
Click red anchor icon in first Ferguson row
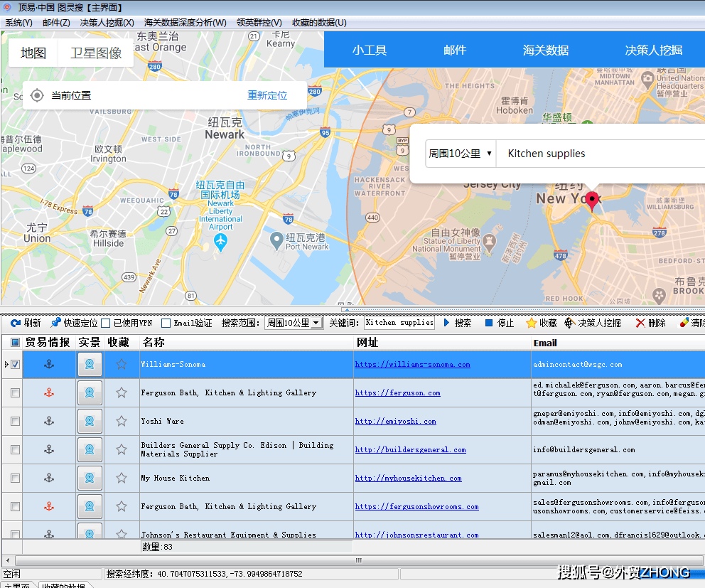coord(49,392)
